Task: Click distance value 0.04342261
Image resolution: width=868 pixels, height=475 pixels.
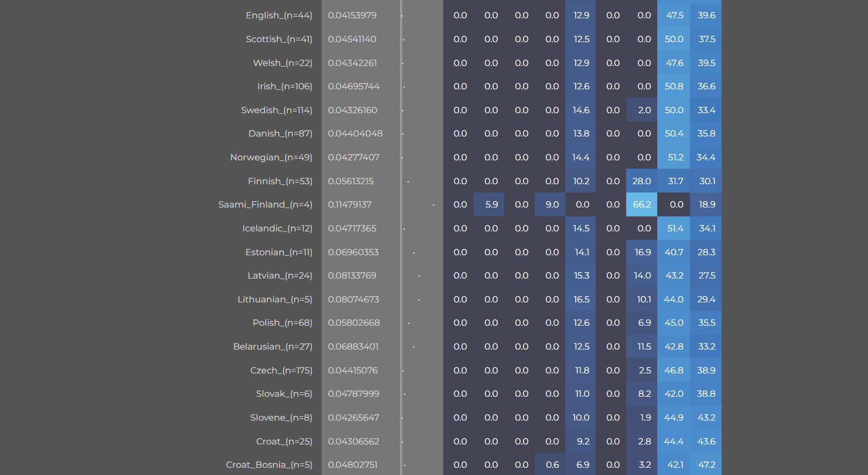Action: [x=352, y=63]
